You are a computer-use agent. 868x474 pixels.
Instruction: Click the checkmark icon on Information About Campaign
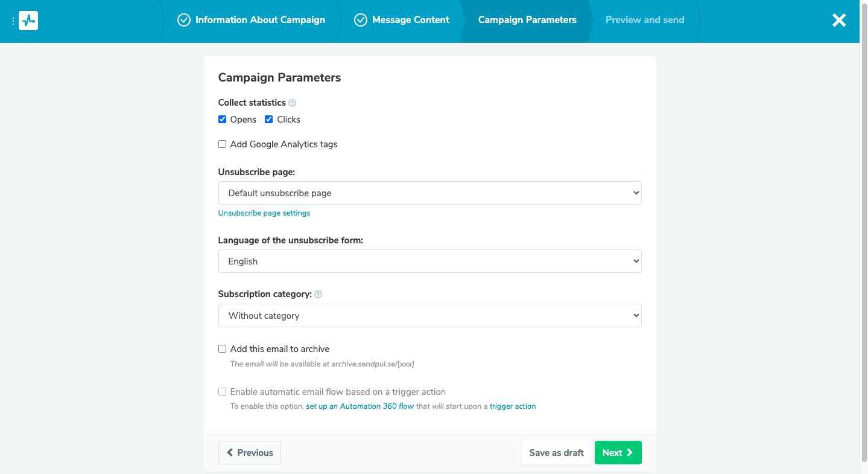click(184, 20)
